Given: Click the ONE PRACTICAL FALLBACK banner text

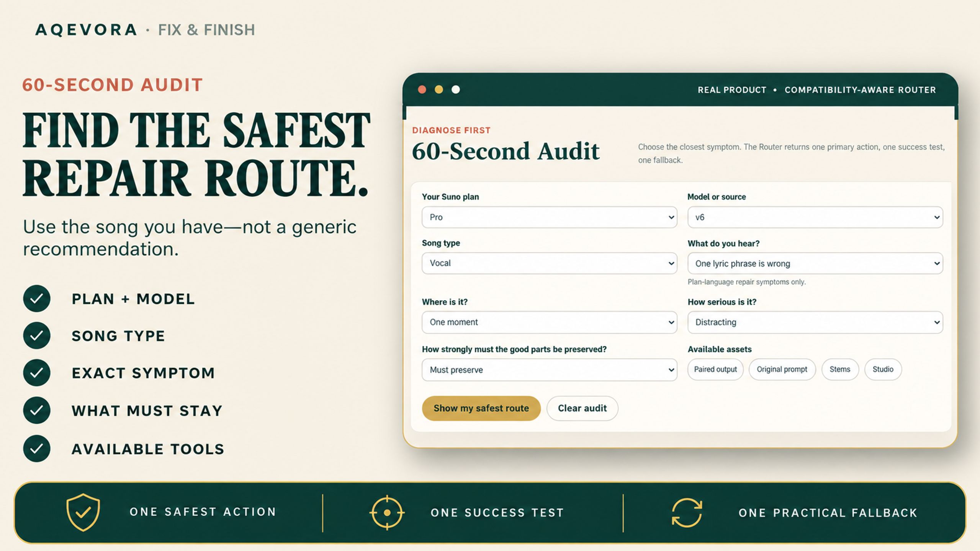Looking at the screenshot, I should point(828,513).
